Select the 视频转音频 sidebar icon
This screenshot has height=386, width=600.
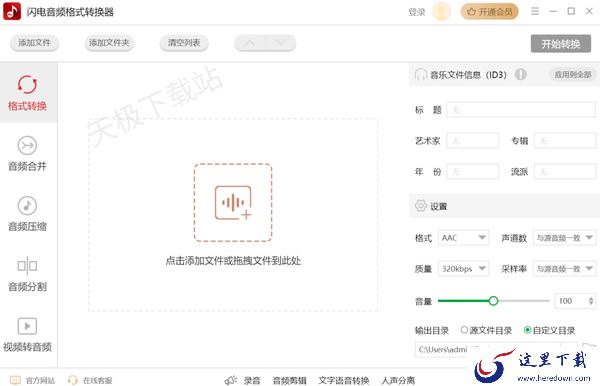pos(27,326)
